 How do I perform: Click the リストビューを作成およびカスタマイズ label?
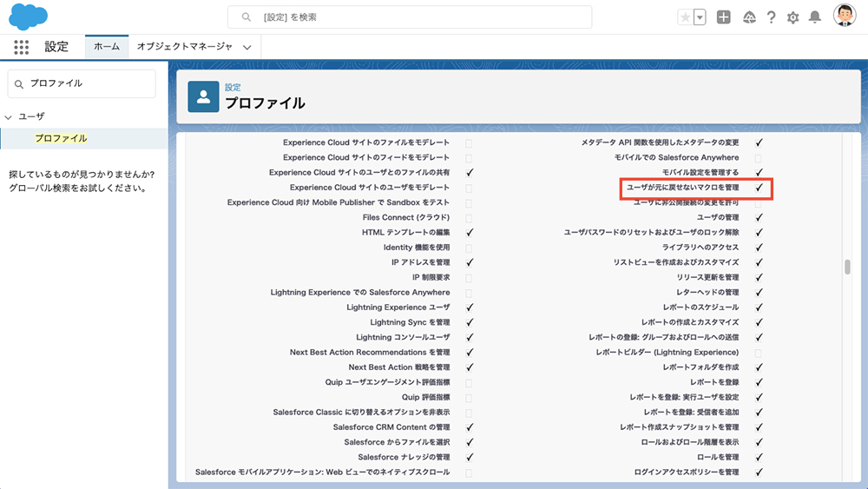click(x=676, y=262)
